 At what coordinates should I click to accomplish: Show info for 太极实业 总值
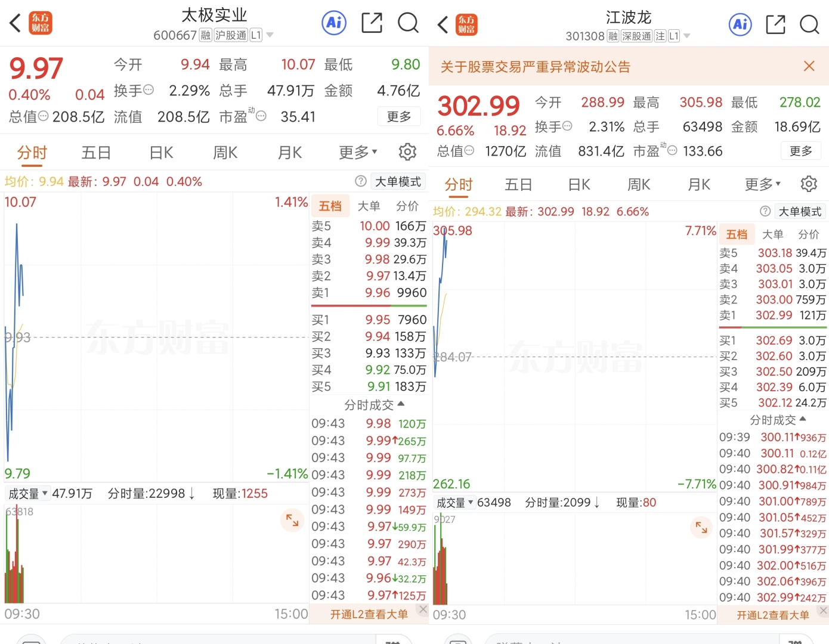pos(43,116)
